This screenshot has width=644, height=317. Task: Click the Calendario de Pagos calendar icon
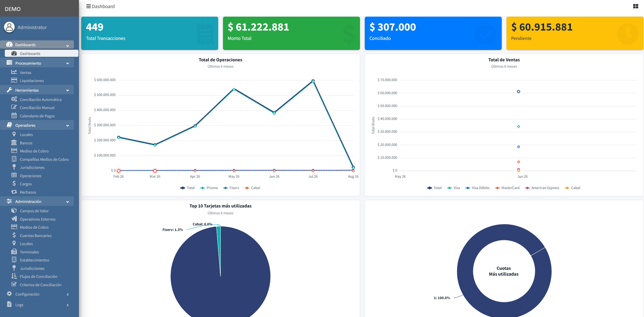(14, 116)
